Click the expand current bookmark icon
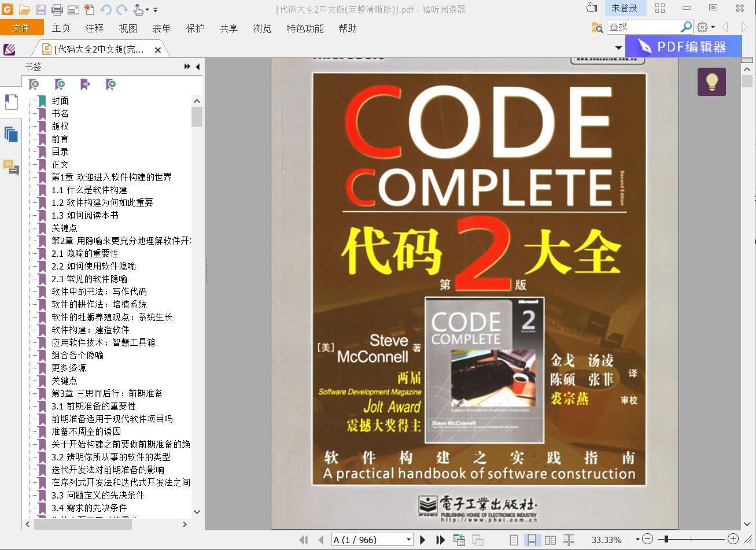Image resolution: width=756 pixels, height=550 pixels. pyautogui.click(x=110, y=84)
